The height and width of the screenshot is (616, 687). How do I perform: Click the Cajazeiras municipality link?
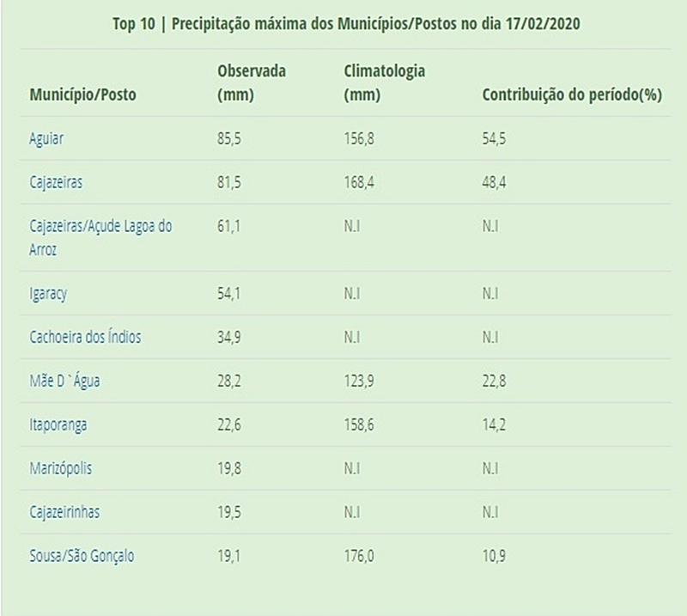57,183
